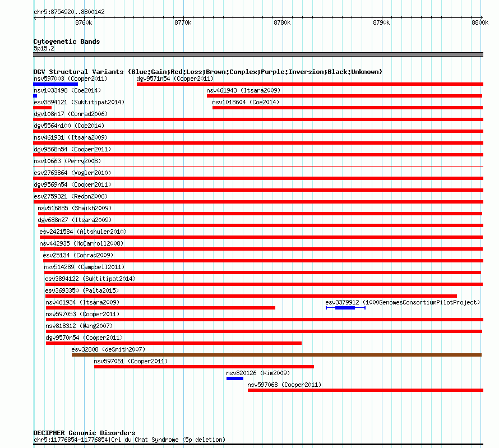Click the esv3379912 (1000GenomesConsortiumPilotProject) label
This screenshot has height=448, width=499.
[403, 302]
